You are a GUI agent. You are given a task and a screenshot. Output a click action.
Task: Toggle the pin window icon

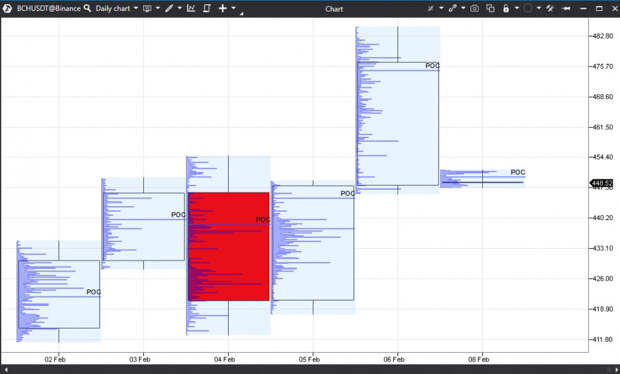[x=566, y=8]
